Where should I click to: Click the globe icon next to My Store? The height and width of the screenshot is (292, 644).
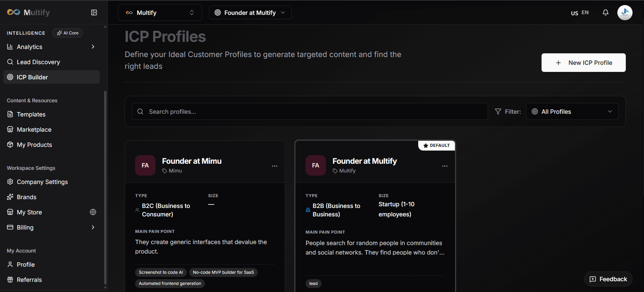(x=93, y=212)
